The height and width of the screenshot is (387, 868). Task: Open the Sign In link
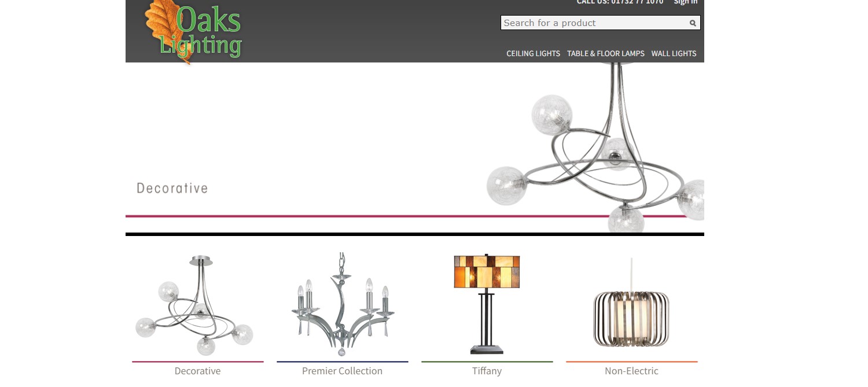point(686,2)
